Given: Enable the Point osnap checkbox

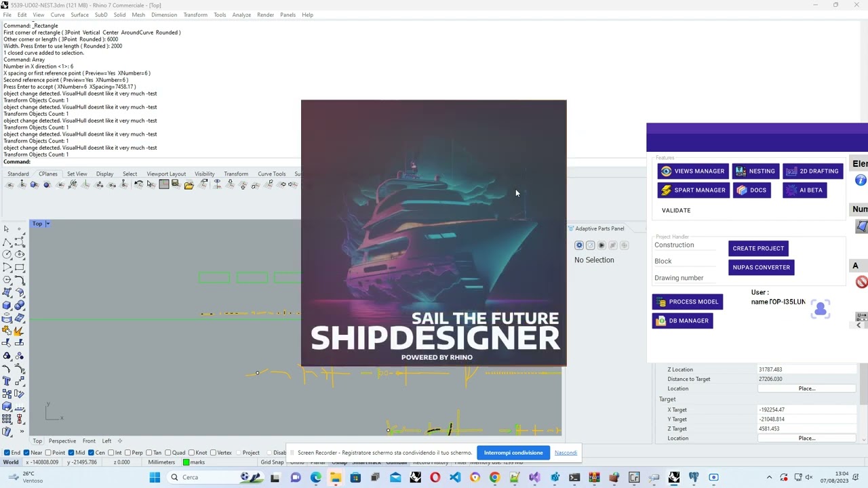Looking at the screenshot, I should (49, 453).
